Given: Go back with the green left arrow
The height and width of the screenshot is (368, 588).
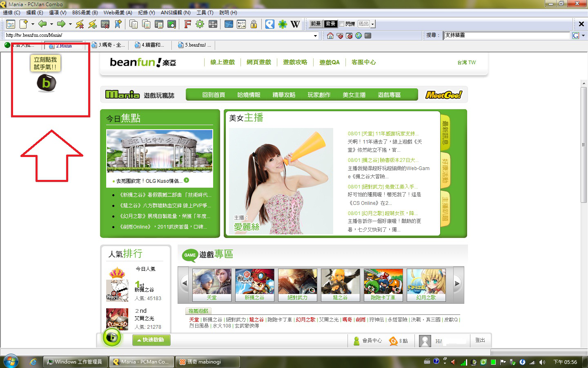Looking at the screenshot, I should [x=42, y=24].
